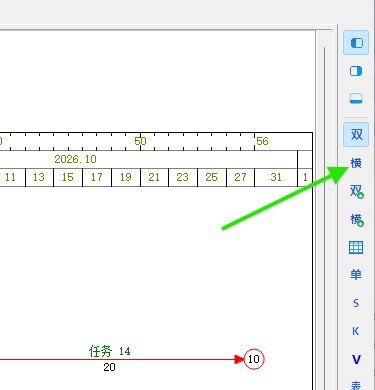Screen dimensions: 375x390
Task: Click ruler mark 50 on the timeline
Action: coord(140,141)
